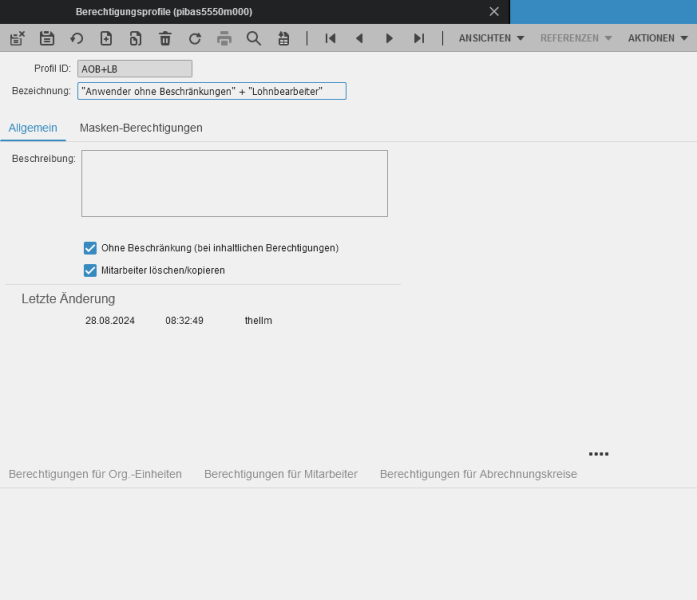Click the user name thellm
The height and width of the screenshot is (600, 697).
coord(258,320)
